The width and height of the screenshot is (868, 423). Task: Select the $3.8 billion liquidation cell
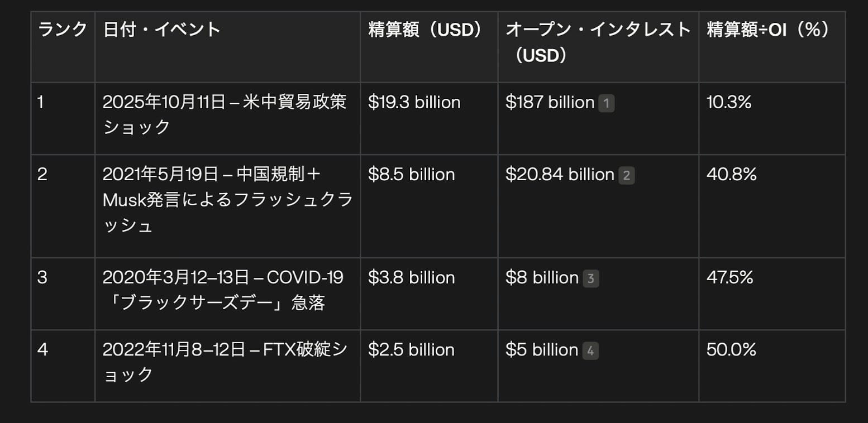(x=411, y=278)
